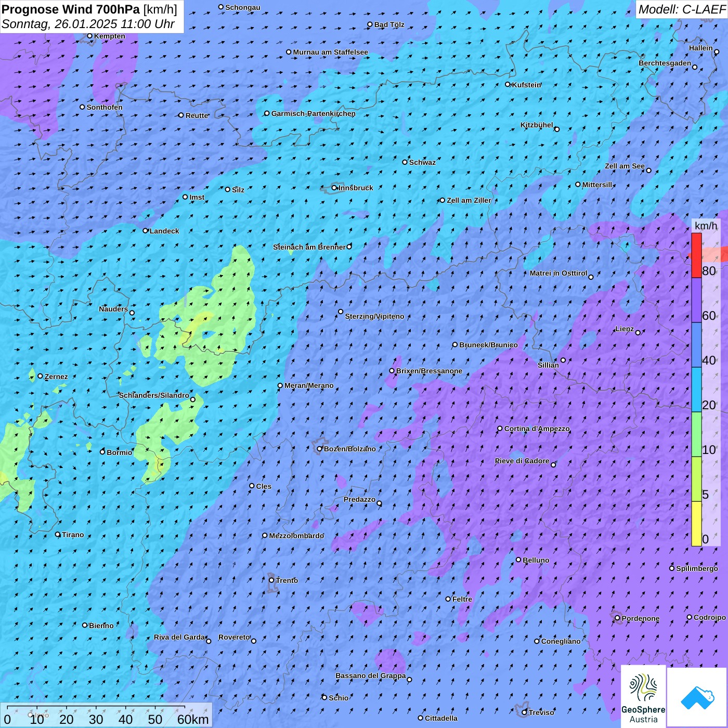
Task: Click the Innsbruck city marker
Action: click(x=334, y=188)
